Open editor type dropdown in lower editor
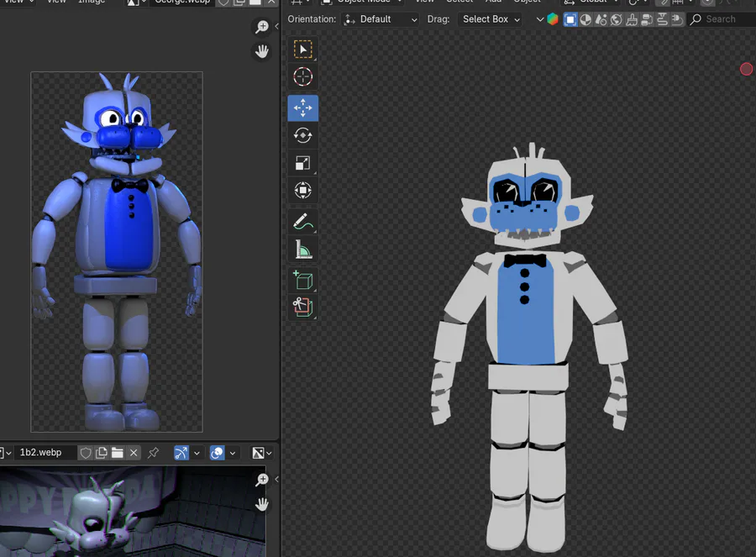 pyautogui.click(x=6, y=453)
